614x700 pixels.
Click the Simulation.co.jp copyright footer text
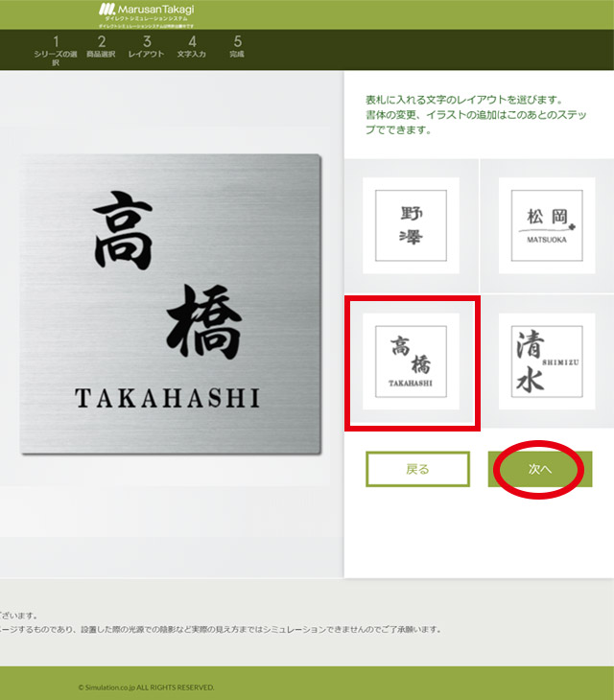tap(146, 687)
